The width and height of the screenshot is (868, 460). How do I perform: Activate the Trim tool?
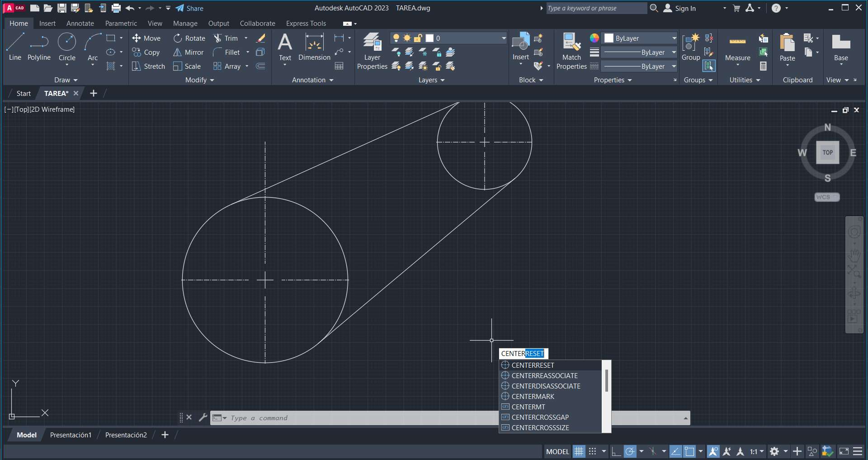(x=226, y=38)
